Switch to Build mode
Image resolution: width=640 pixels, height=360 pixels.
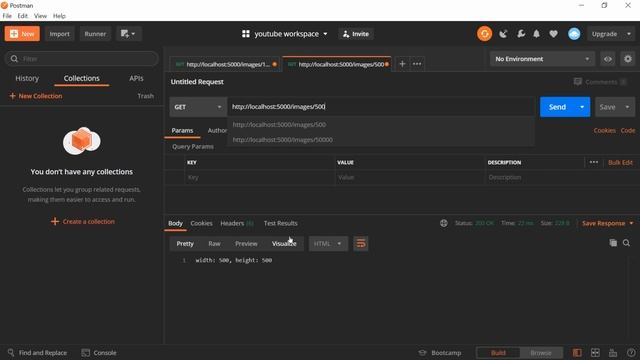point(498,353)
